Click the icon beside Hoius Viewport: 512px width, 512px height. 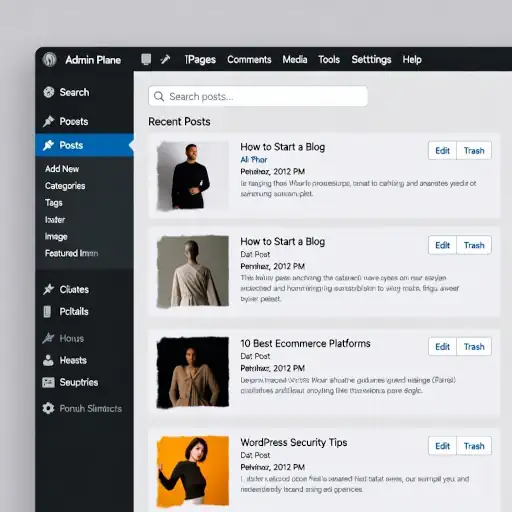point(49,338)
